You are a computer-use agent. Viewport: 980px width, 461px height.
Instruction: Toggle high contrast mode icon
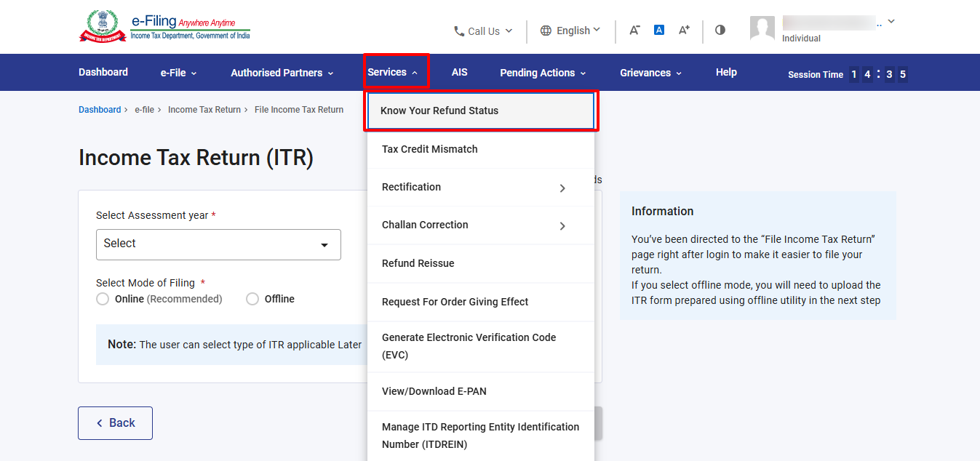[720, 30]
